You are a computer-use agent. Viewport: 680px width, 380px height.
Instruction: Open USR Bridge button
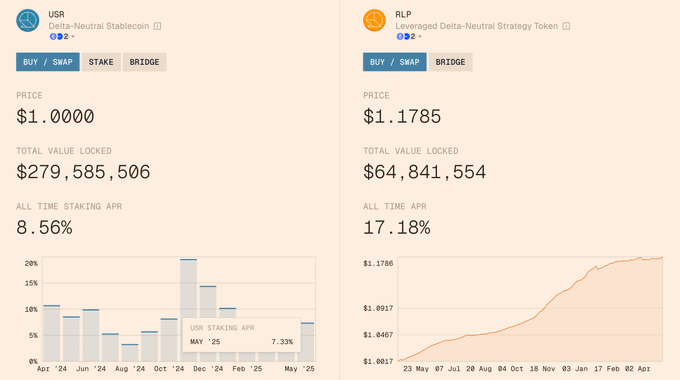click(144, 62)
